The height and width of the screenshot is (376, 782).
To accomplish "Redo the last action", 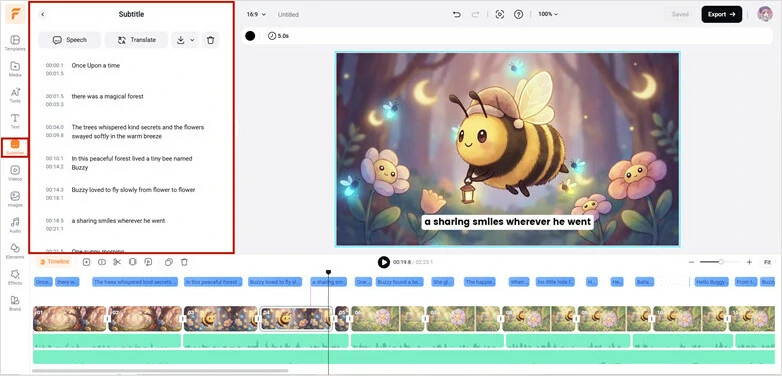I will (x=476, y=14).
